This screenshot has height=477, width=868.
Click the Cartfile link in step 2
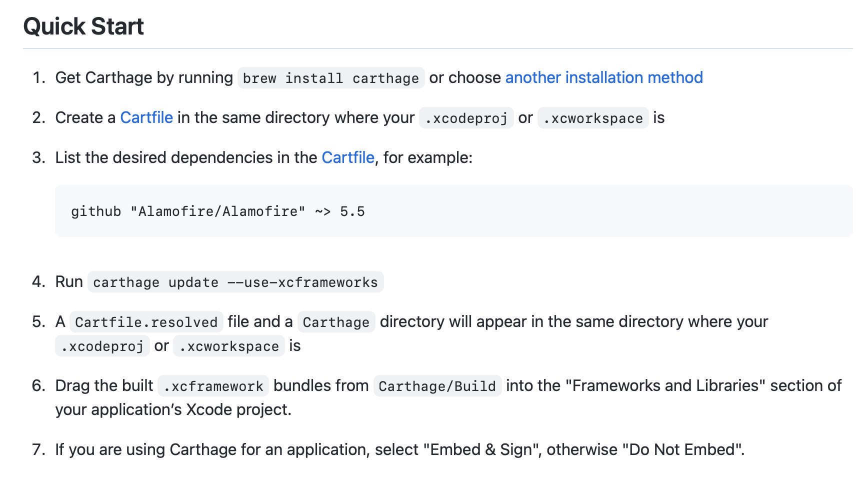point(146,117)
